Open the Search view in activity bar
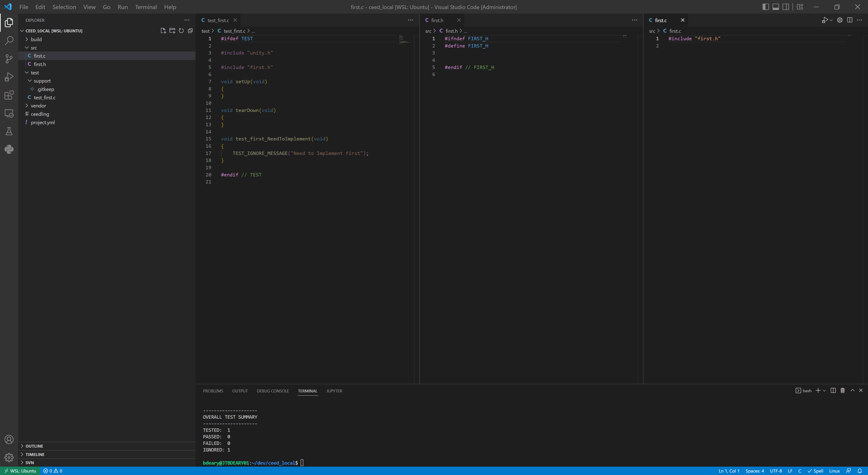This screenshot has width=868, height=475. tap(9, 40)
